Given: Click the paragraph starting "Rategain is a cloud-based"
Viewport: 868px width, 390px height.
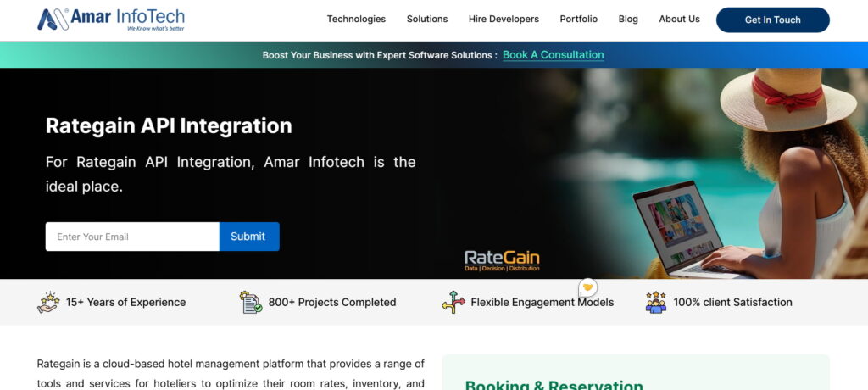Looking at the screenshot, I should coord(231,374).
